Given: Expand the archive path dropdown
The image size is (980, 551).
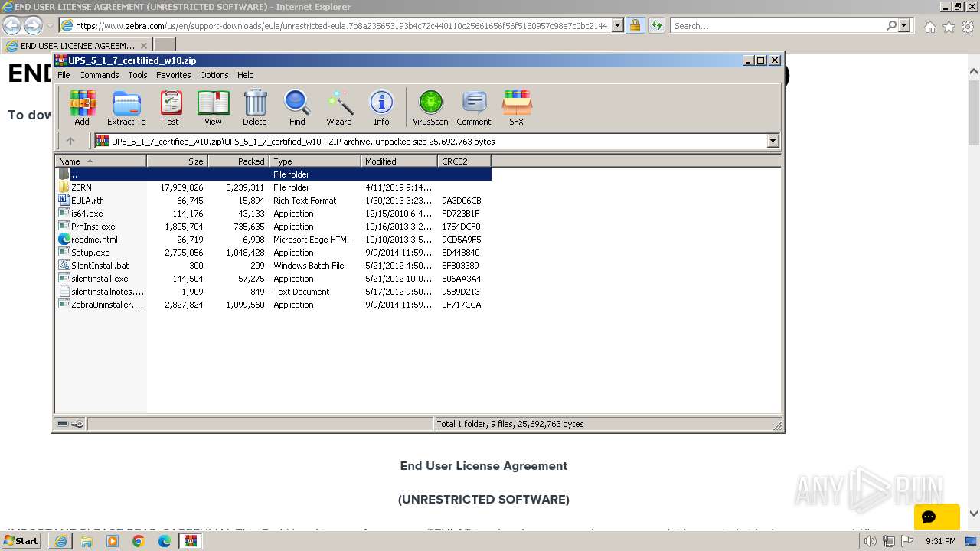Looking at the screenshot, I should 773,141.
